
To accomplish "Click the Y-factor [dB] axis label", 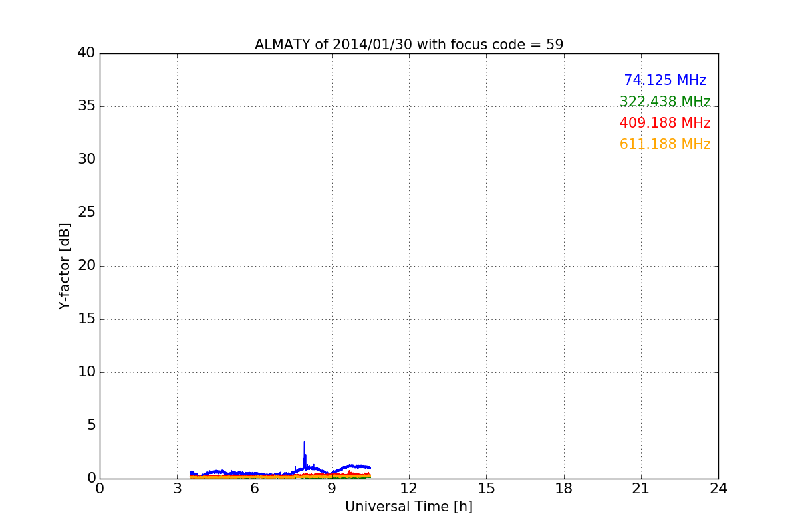I will pyautogui.click(x=65, y=266).
